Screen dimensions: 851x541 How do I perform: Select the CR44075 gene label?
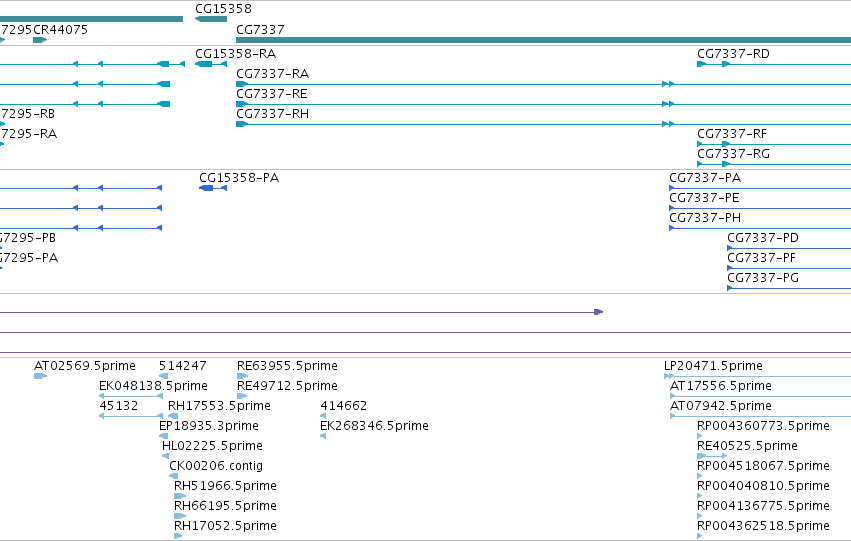60,29
